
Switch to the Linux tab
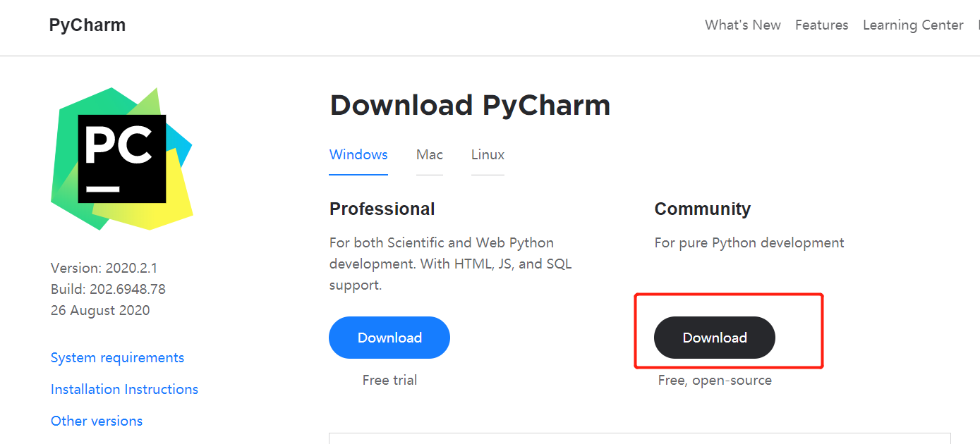click(488, 154)
